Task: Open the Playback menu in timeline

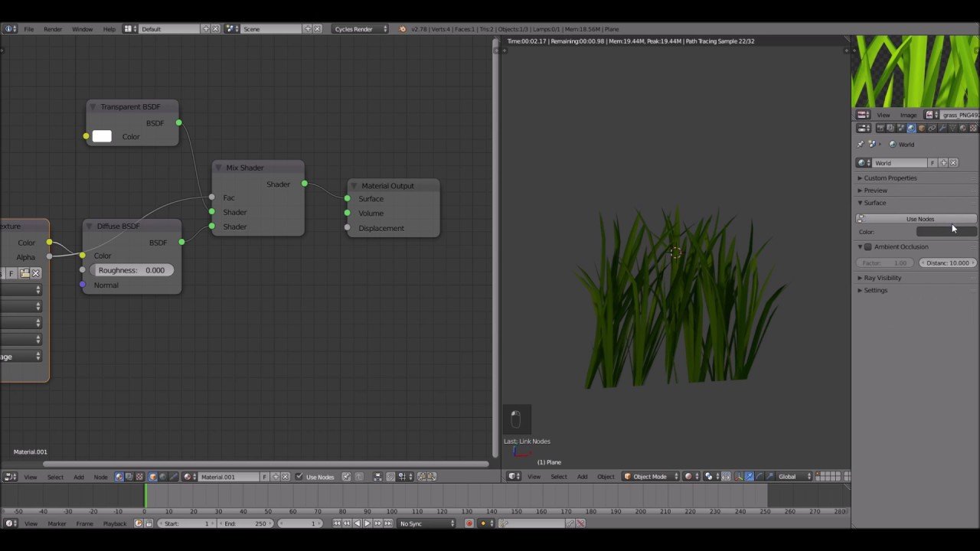Action: [x=115, y=523]
